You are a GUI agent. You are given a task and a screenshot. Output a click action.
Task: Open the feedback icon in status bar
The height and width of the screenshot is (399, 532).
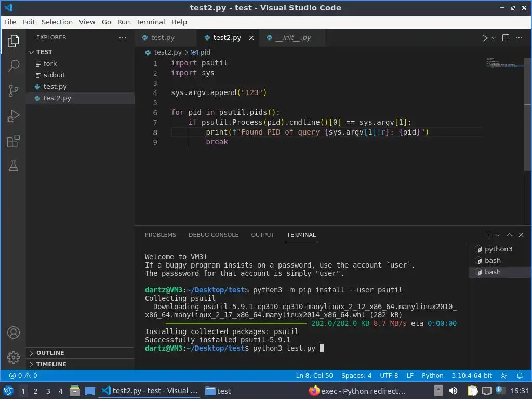tap(504, 376)
